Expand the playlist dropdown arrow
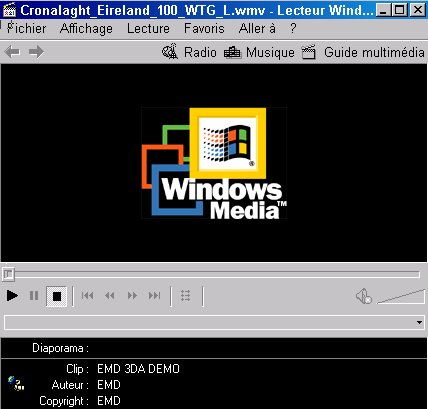This screenshot has width=428, height=409. coord(419,322)
